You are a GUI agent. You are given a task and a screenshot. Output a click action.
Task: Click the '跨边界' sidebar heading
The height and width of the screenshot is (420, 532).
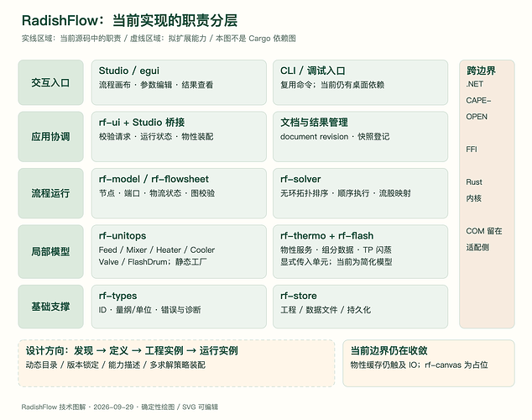pos(481,71)
